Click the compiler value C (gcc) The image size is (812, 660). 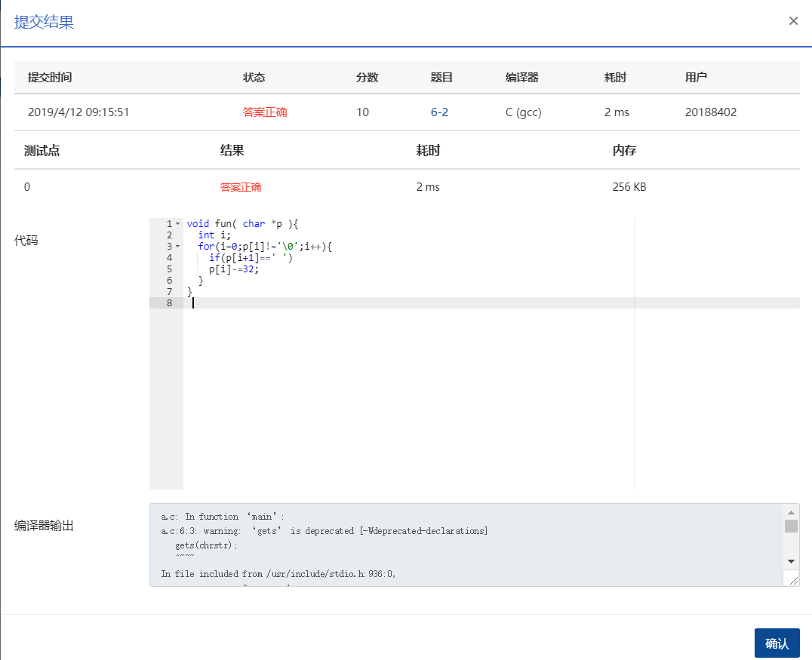(x=523, y=112)
